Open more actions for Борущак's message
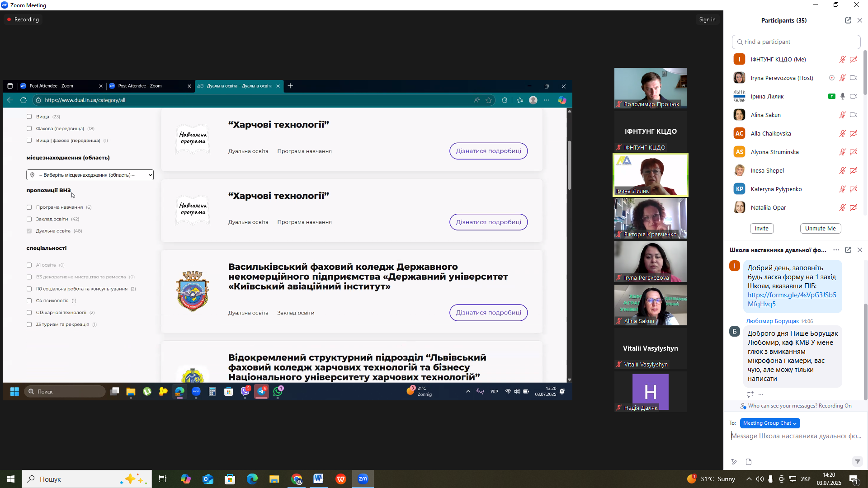This screenshot has width=868, height=488. 761,394
